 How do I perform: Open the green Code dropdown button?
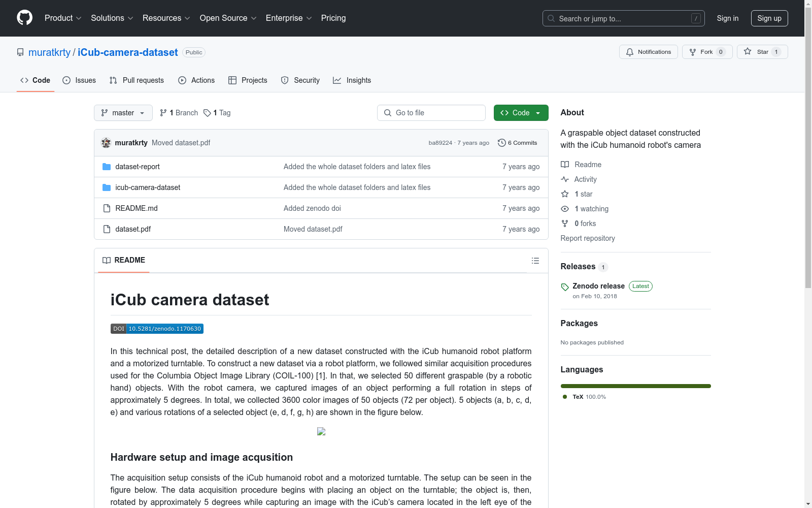tap(521, 113)
